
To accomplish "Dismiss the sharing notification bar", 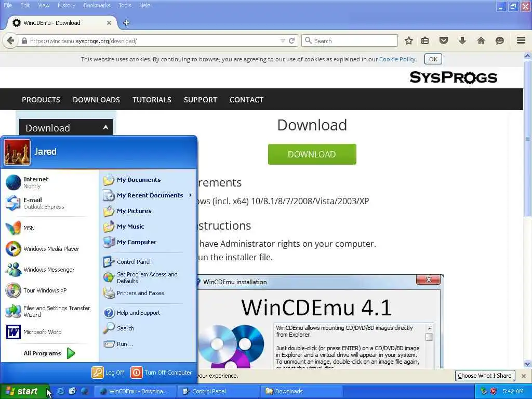I will point(524,376).
